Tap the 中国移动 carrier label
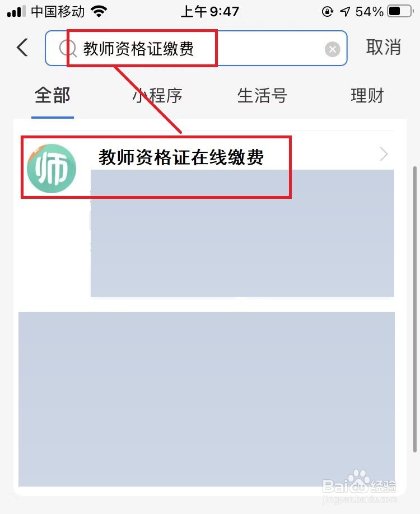This screenshot has height=514, width=420. pyautogui.click(x=58, y=12)
